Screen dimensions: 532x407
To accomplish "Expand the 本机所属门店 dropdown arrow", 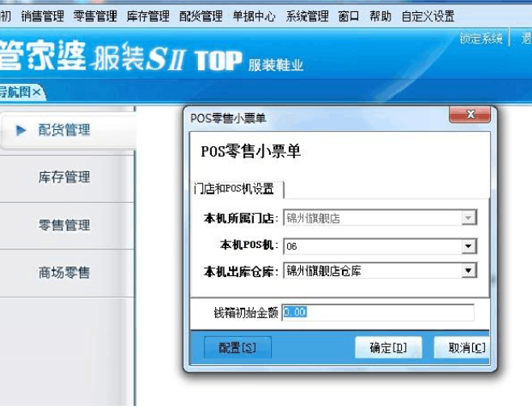I will pyautogui.click(x=469, y=217).
